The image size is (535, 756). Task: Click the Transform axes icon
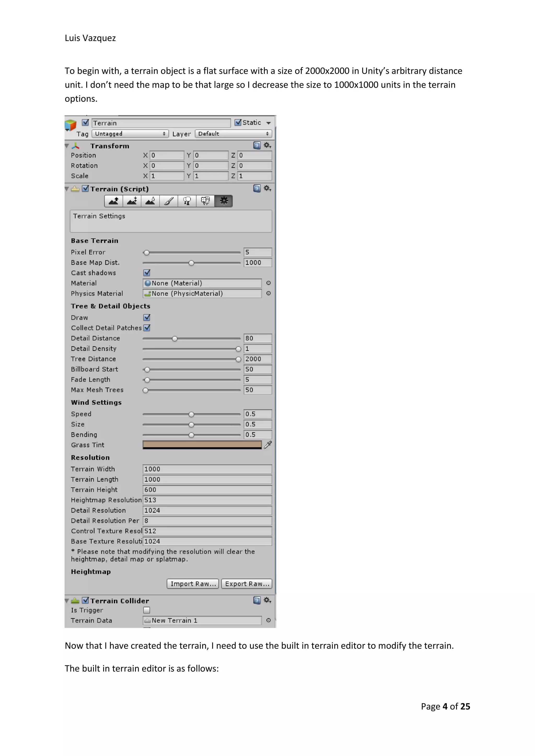coord(76,146)
